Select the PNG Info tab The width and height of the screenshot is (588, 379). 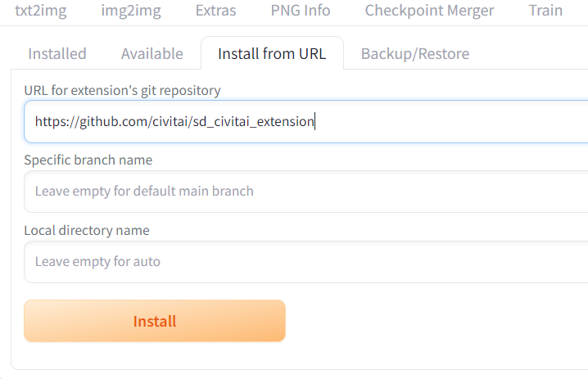pos(301,11)
